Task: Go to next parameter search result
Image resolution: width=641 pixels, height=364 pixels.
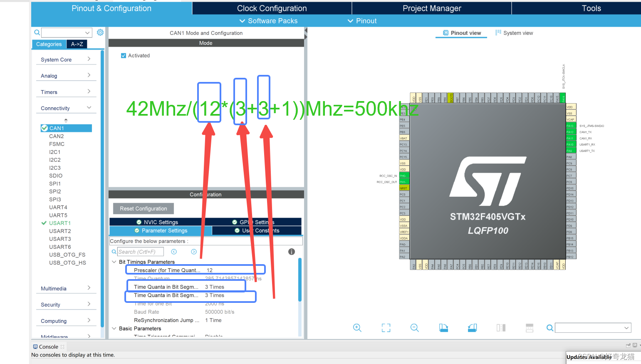Action: 194,252
